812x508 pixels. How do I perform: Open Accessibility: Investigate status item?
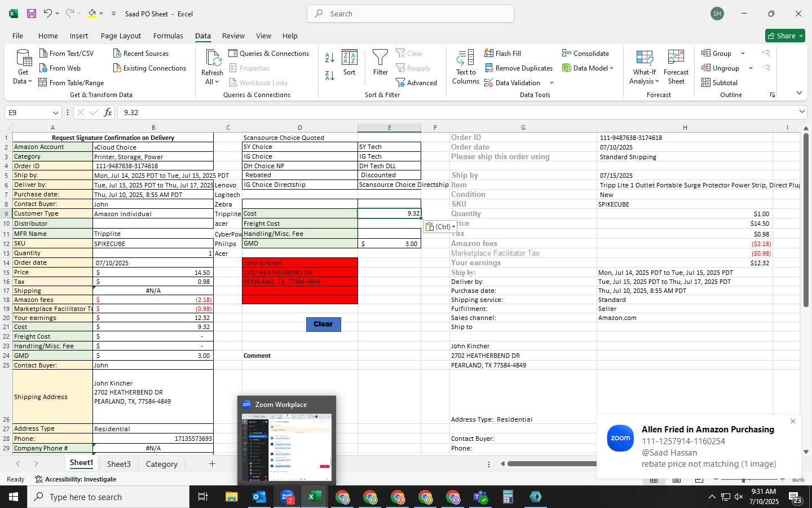point(76,479)
